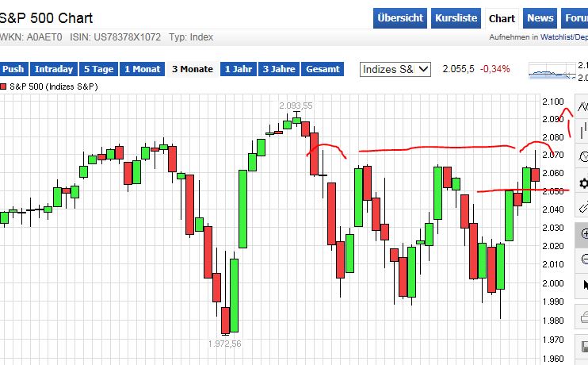Click the 1.960 axis label

click(553, 359)
